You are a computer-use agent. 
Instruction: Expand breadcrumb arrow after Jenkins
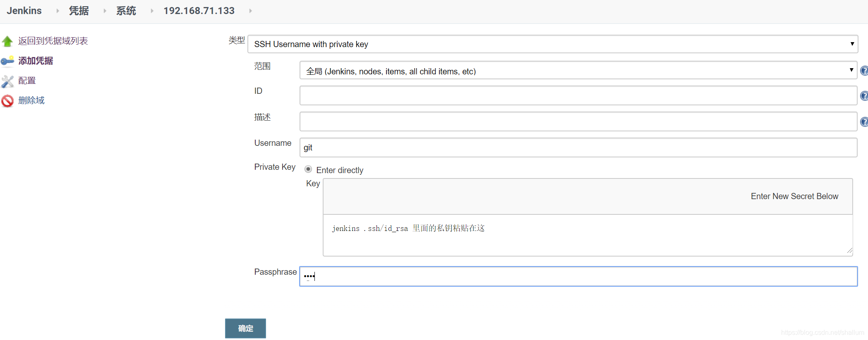58,11
